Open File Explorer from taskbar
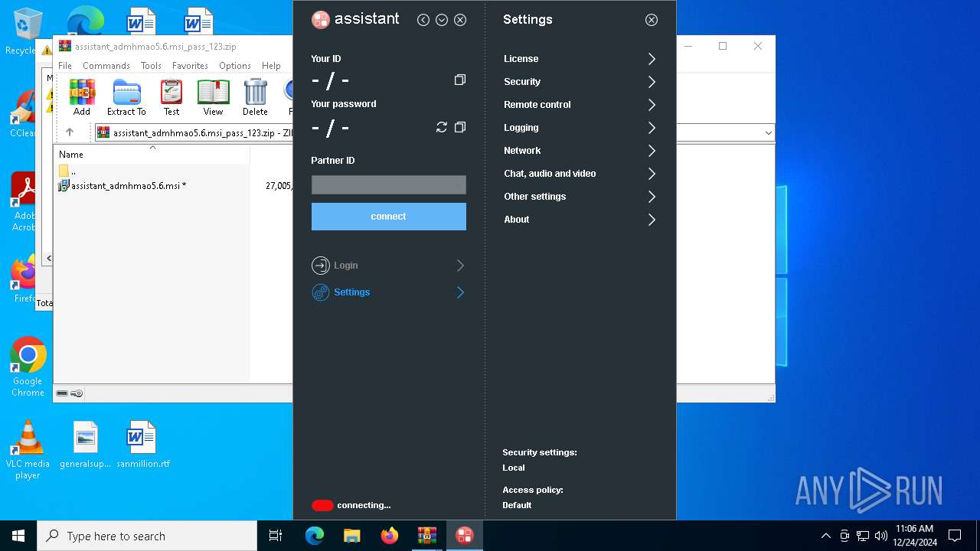 coord(352,536)
